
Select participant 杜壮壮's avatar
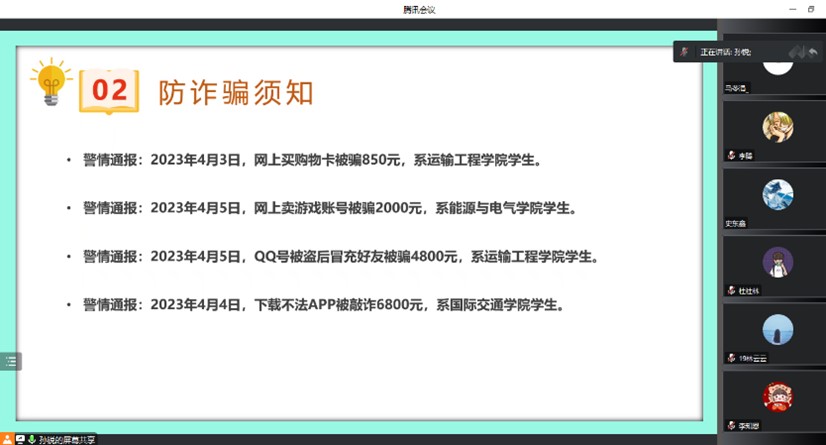pos(777,262)
